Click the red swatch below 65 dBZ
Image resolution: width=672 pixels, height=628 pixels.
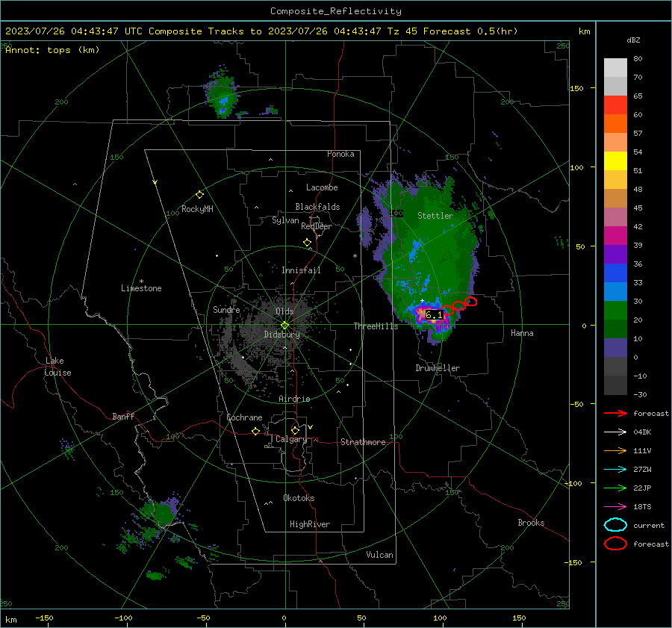point(615,105)
